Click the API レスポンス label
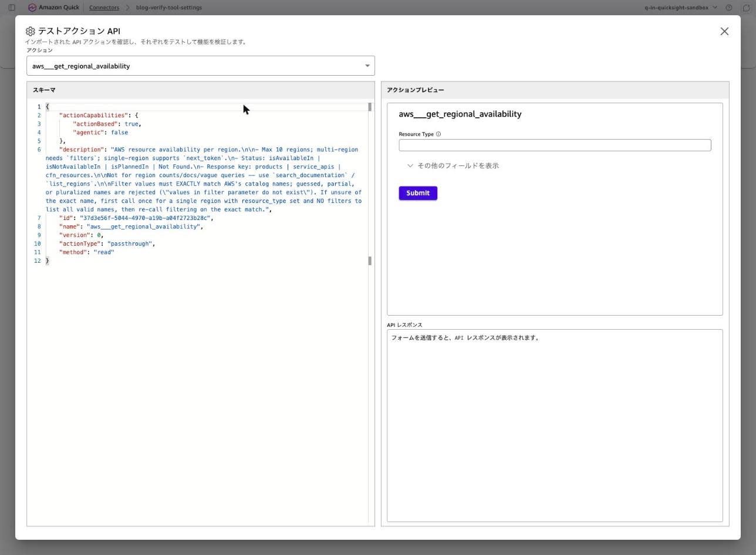The image size is (756, 555). tap(404, 324)
